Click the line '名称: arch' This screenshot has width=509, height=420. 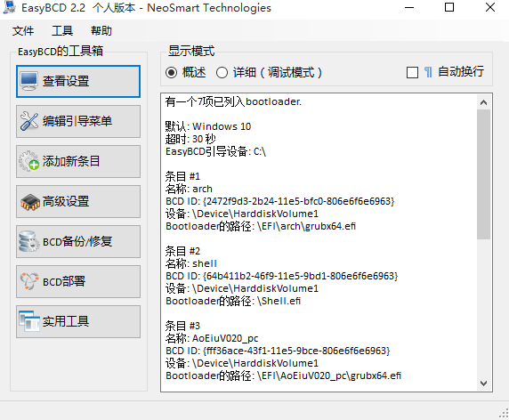tap(189, 189)
